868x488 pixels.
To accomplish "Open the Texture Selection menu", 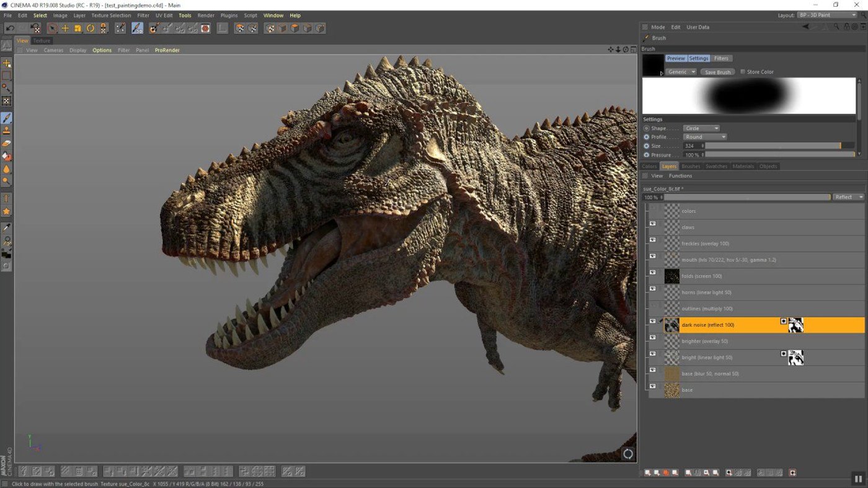I will pyautogui.click(x=111, y=16).
